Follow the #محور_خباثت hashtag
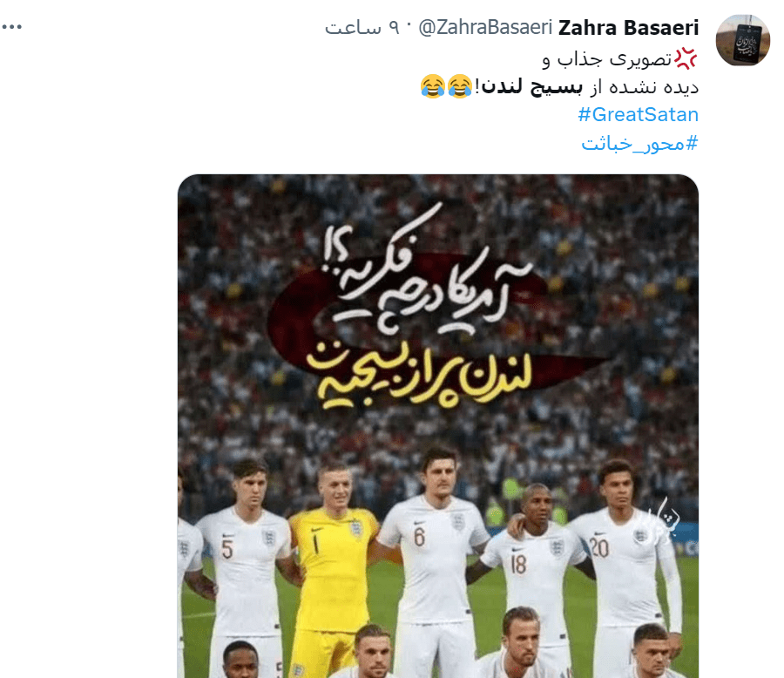The image size is (784, 678). 639,144
